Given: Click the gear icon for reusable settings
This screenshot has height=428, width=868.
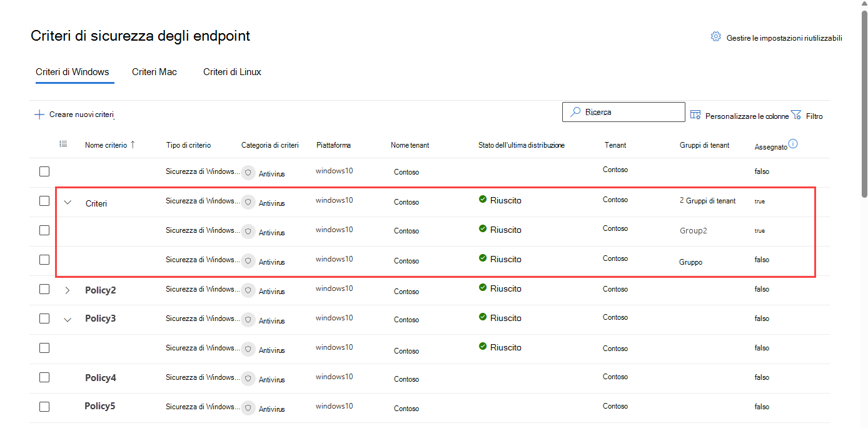Looking at the screenshot, I should tap(715, 37).
